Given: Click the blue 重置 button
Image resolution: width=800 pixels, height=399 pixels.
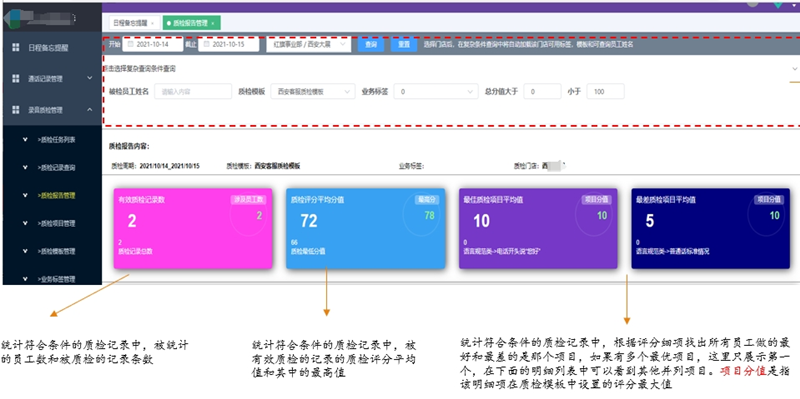Looking at the screenshot, I should [404, 44].
